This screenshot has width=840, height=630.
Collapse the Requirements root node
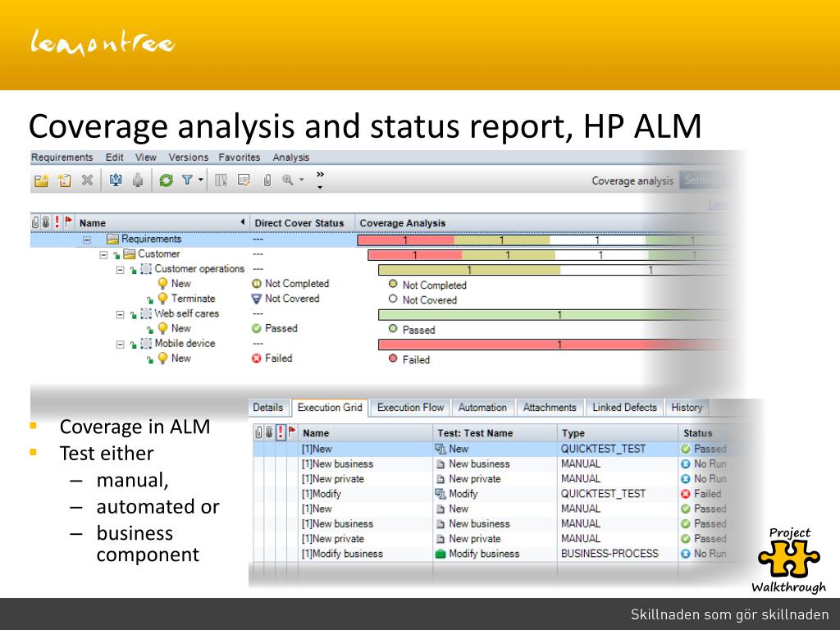[87, 240]
